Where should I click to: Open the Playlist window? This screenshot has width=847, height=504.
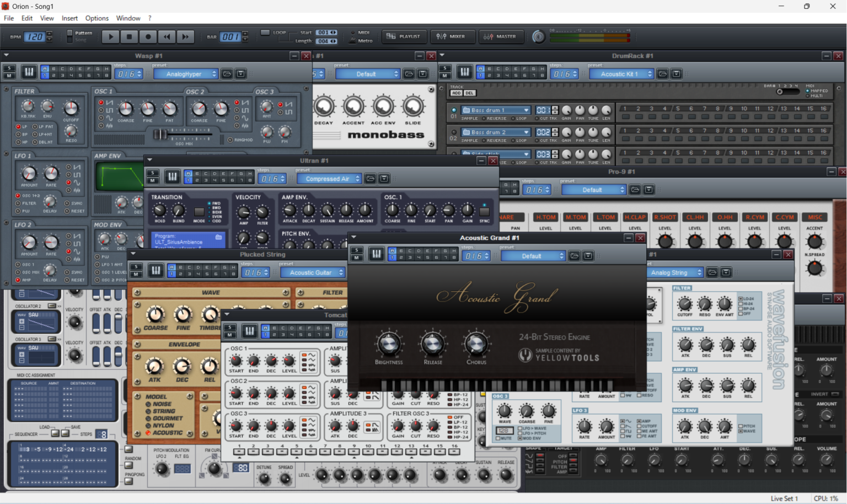[x=404, y=36]
